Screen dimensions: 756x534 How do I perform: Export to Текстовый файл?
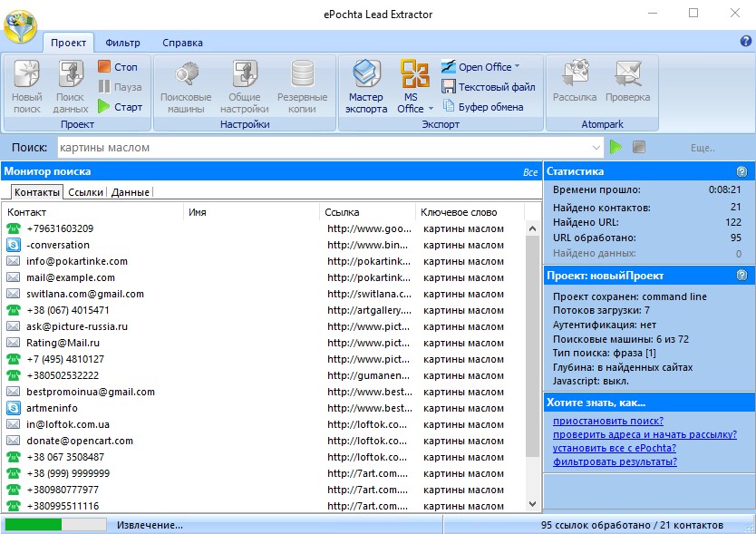(488, 87)
